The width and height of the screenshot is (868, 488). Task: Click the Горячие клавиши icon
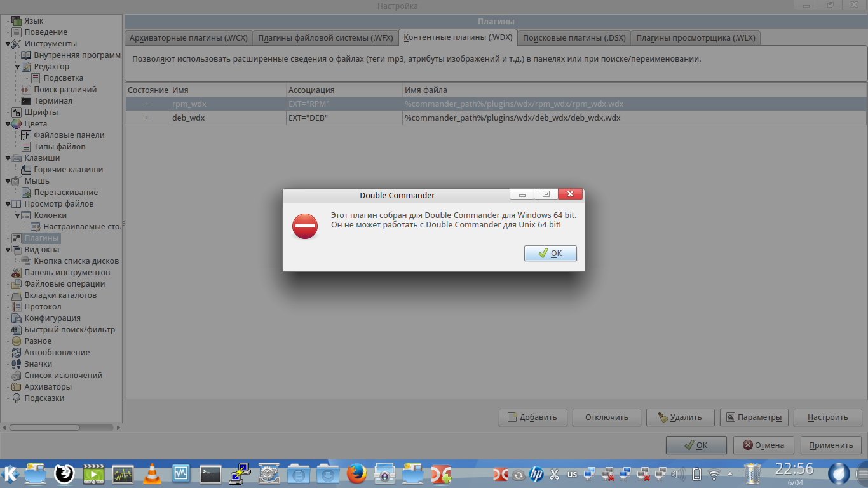pyautogui.click(x=26, y=170)
